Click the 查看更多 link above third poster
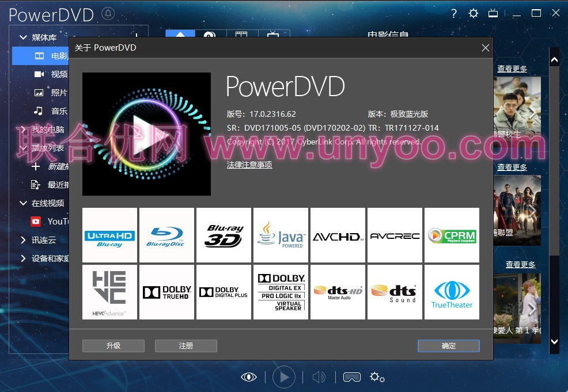 tap(520, 265)
